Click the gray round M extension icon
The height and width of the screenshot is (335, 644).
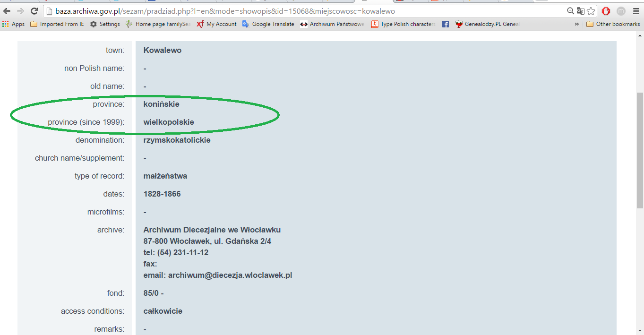pos(621,11)
